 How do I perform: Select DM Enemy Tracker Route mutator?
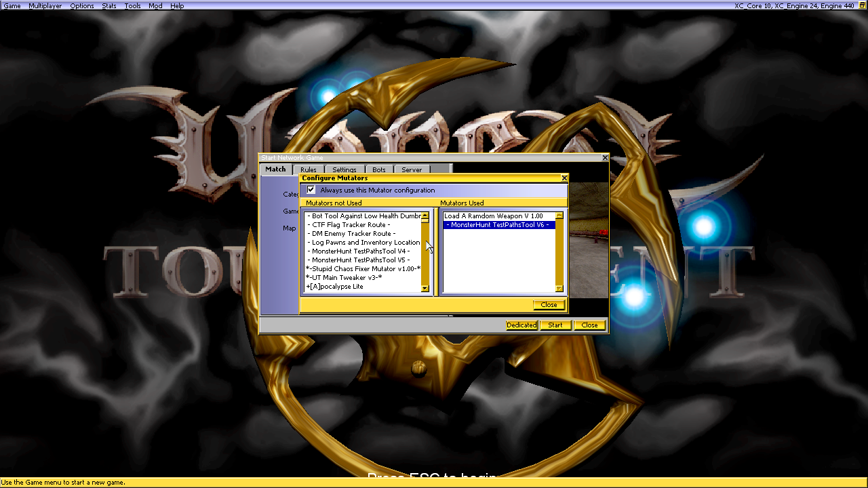(363, 234)
